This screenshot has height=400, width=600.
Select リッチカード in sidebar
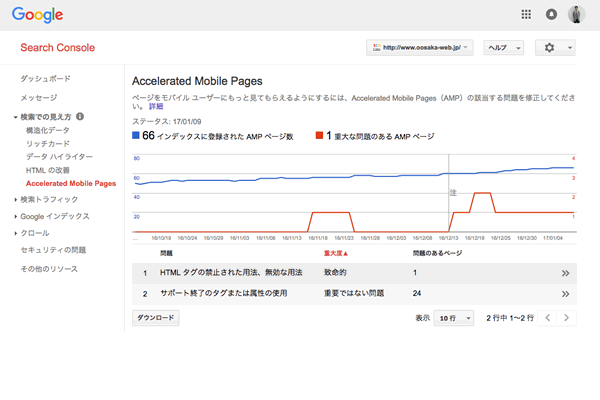click(47, 144)
